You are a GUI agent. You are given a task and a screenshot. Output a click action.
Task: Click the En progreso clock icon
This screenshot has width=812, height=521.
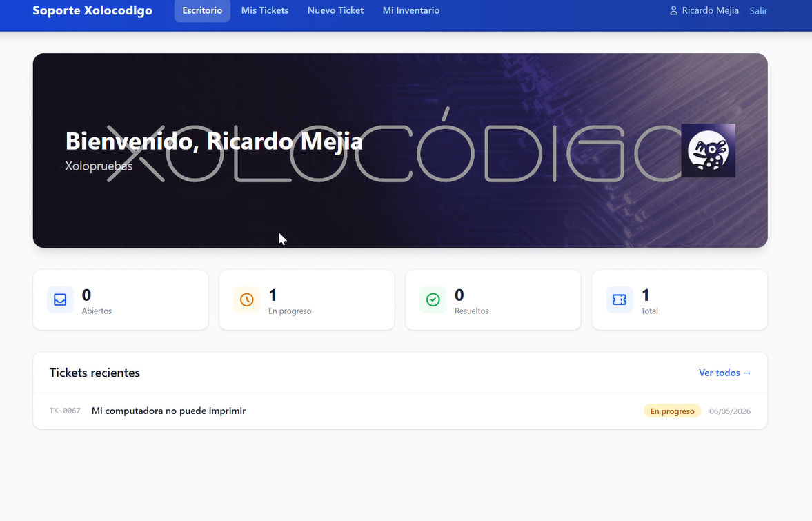pos(246,300)
